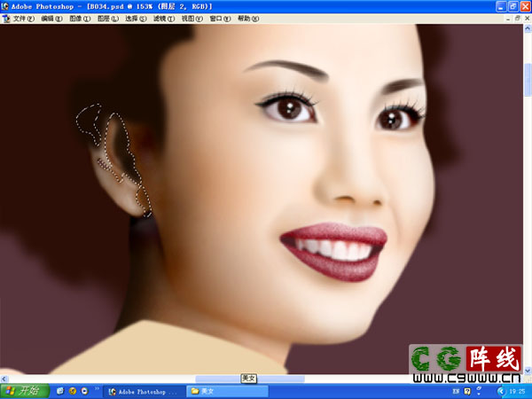Open the 滤镜(T) Filter menu
Screen dimensions: 532x399
[x=164, y=19]
